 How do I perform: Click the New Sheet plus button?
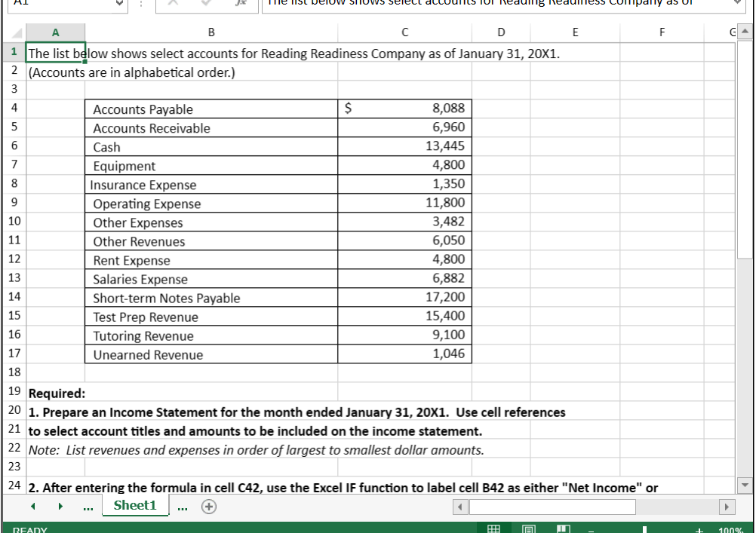[209, 506]
